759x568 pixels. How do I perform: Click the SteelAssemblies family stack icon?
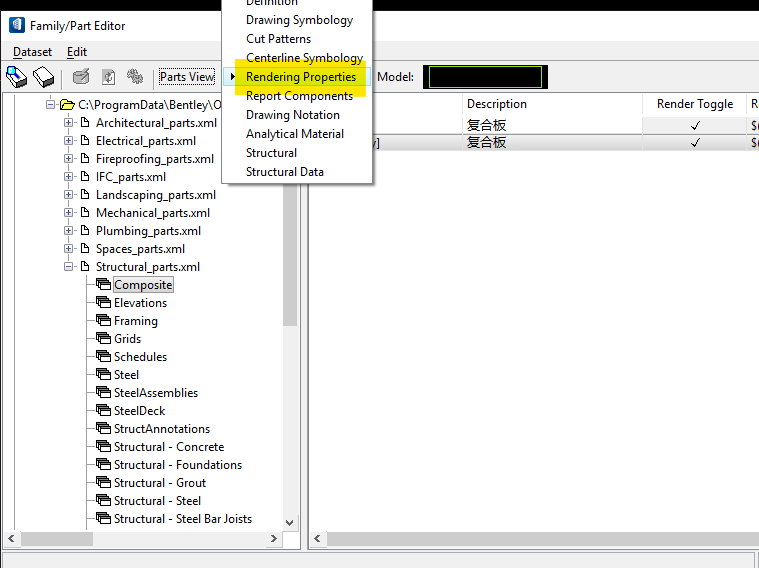point(103,392)
